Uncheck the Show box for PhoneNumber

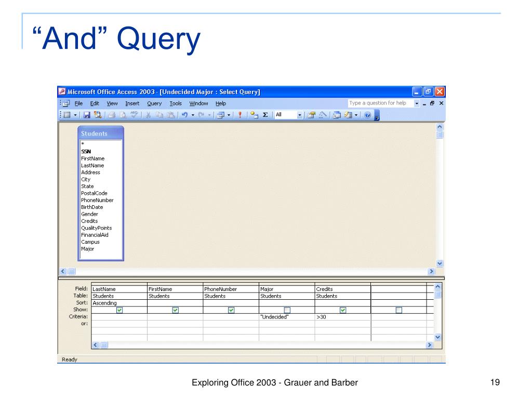coord(231,310)
